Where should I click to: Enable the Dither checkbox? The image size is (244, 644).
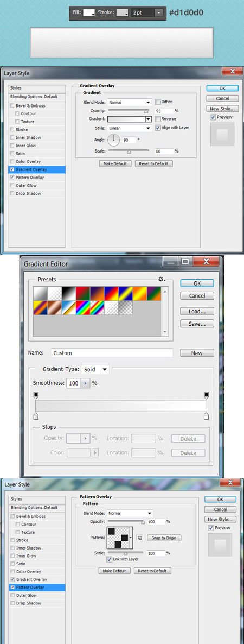(158, 102)
